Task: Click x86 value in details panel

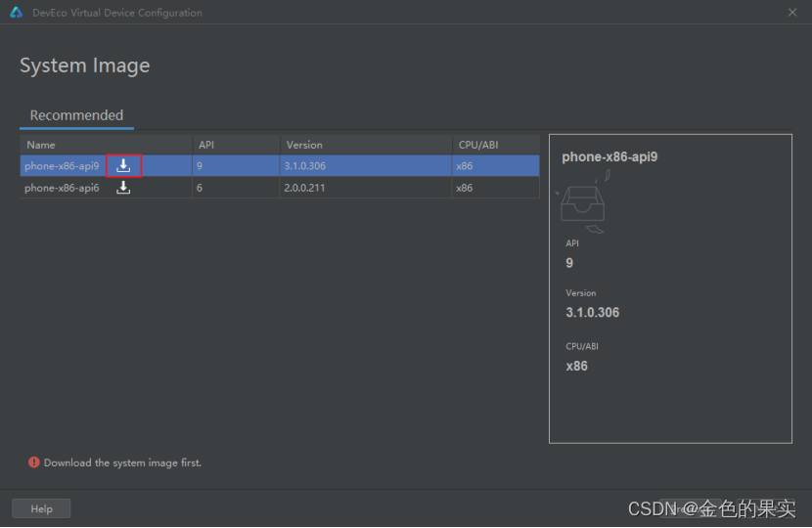Action: click(576, 367)
